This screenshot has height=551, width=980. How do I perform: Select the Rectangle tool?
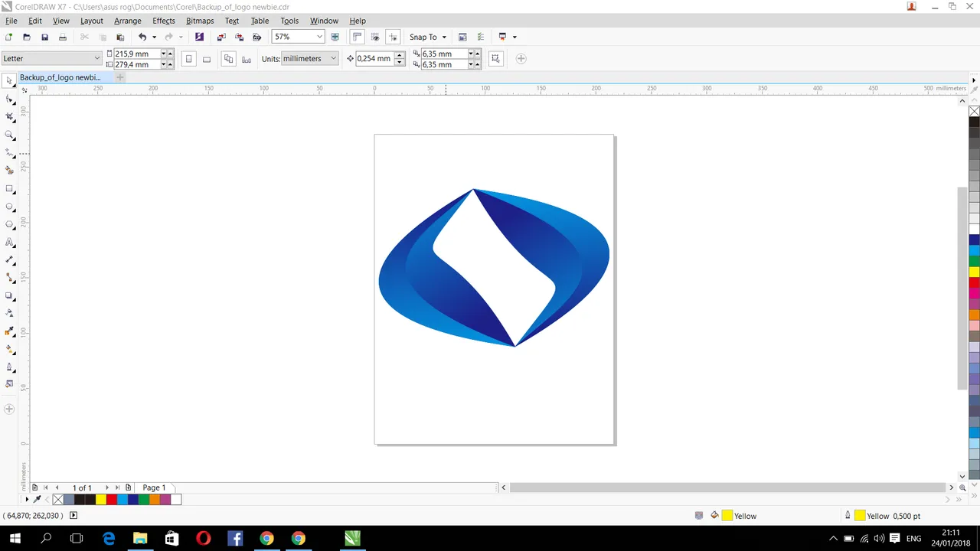coord(9,188)
